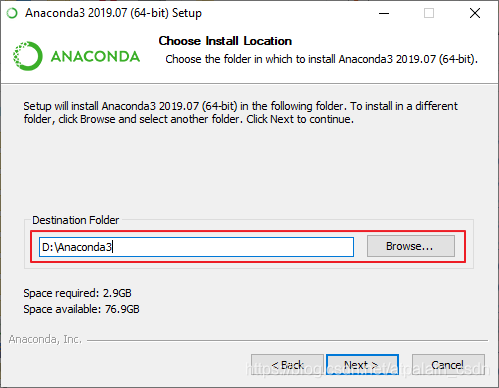Click the separator line beside Anaconda, Inc.
Image resolution: width=499 pixels, height=388 pixels.
287,340
